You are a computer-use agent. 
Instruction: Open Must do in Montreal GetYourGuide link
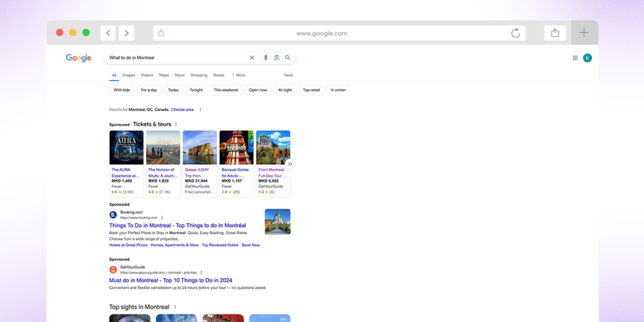pyautogui.click(x=170, y=280)
